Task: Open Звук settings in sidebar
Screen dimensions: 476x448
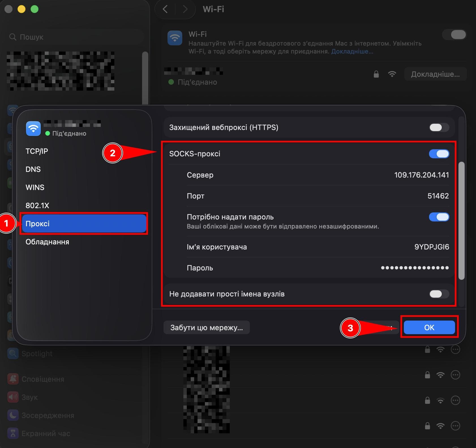Action: click(x=29, y=397)
